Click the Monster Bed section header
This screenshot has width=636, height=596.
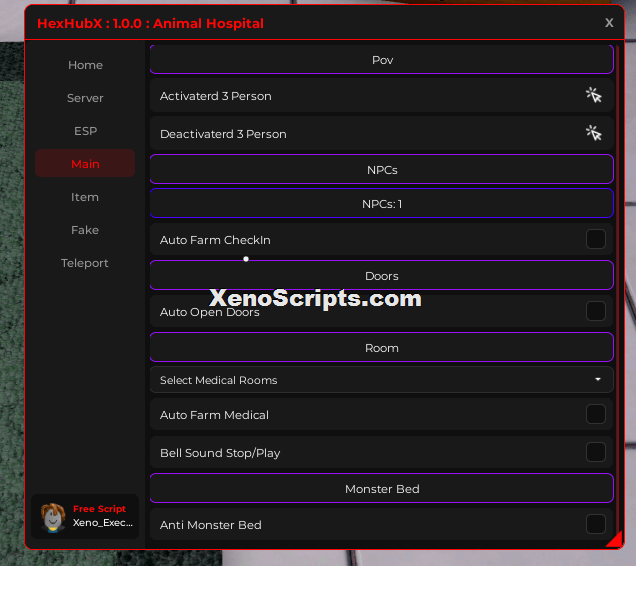[381, 488]
